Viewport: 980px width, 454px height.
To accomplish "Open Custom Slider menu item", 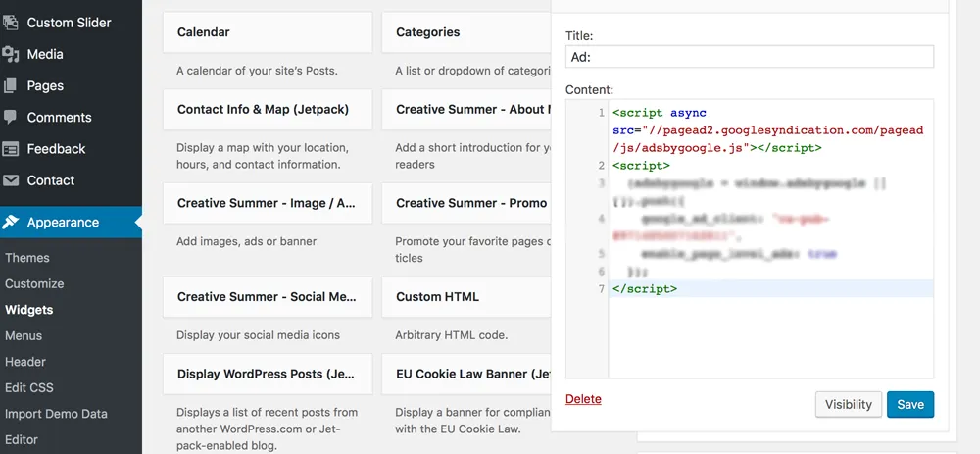I will click(71, 23).
